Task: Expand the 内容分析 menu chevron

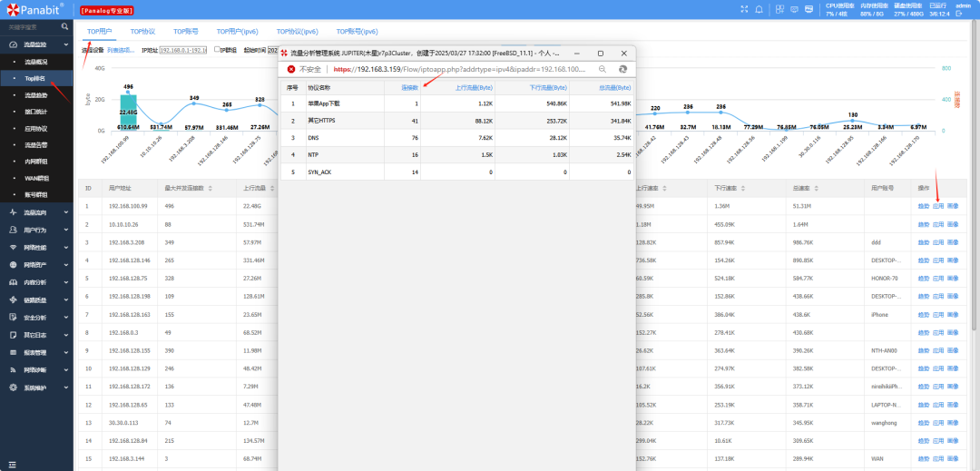Action: pos(66,282)
